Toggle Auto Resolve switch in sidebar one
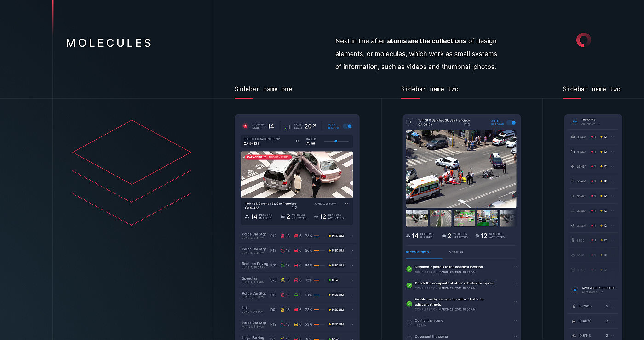644x340 pixels. (347, 126)
